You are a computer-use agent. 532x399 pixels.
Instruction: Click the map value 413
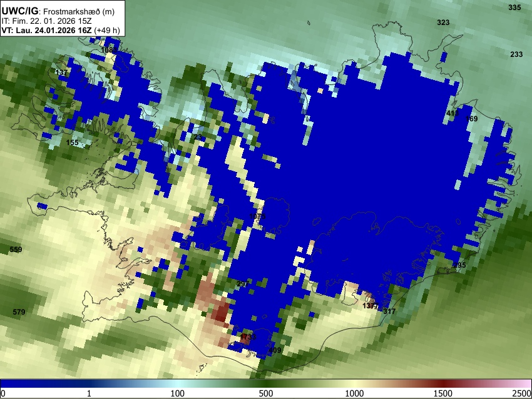pos(453,113)
